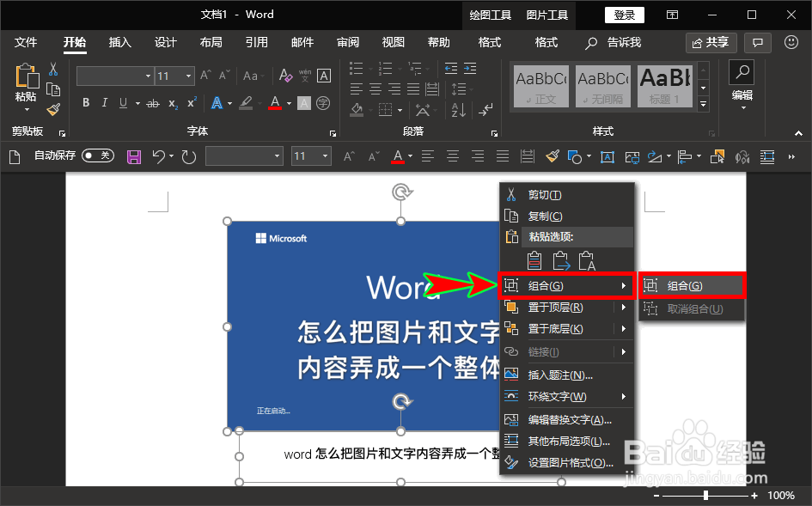Select Cut from context menu
812x506 pixels.
pyautogui.click(x=566, y=195)
